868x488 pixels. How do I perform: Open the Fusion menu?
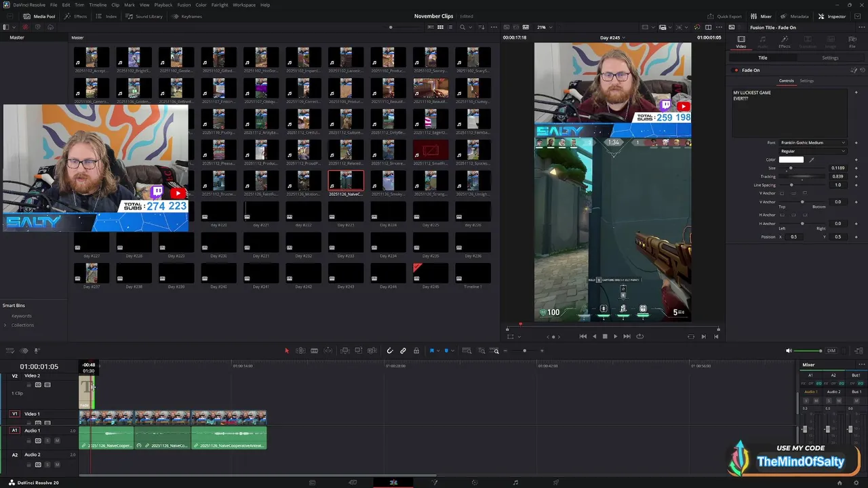(184, 5)
